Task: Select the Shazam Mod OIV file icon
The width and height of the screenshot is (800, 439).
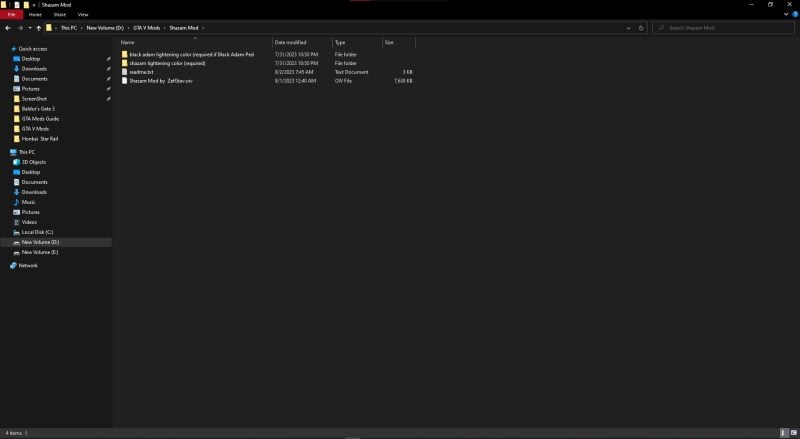Action: (124, 81)
